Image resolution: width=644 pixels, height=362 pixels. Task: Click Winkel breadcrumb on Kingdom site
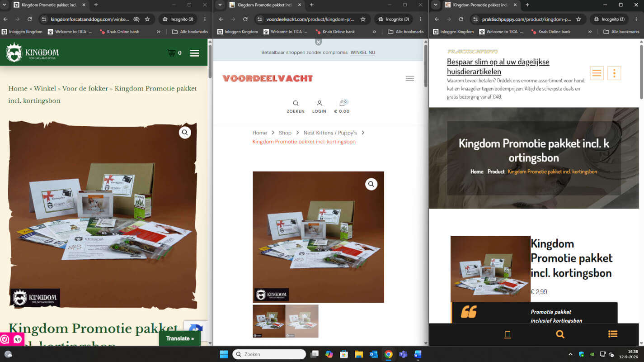(45, 89)
